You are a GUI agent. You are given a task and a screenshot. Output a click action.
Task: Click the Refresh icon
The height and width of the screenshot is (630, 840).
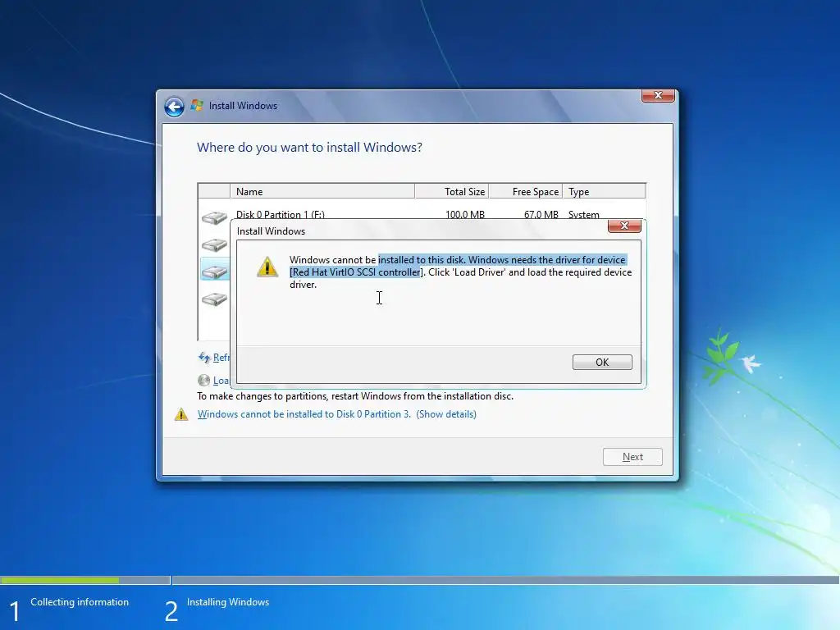click(204, 358)
